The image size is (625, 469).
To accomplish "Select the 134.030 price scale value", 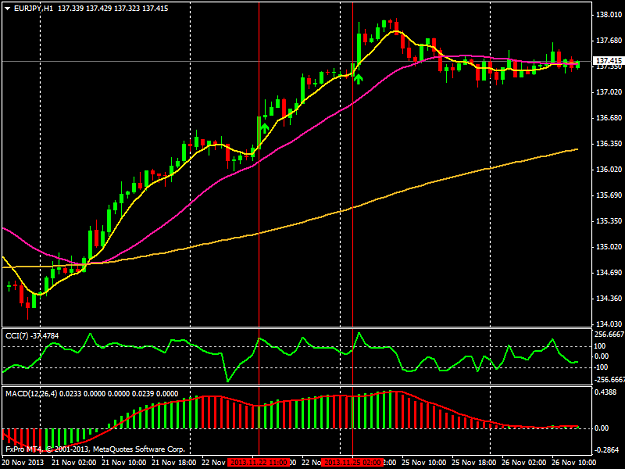I will tap(609, 324).
